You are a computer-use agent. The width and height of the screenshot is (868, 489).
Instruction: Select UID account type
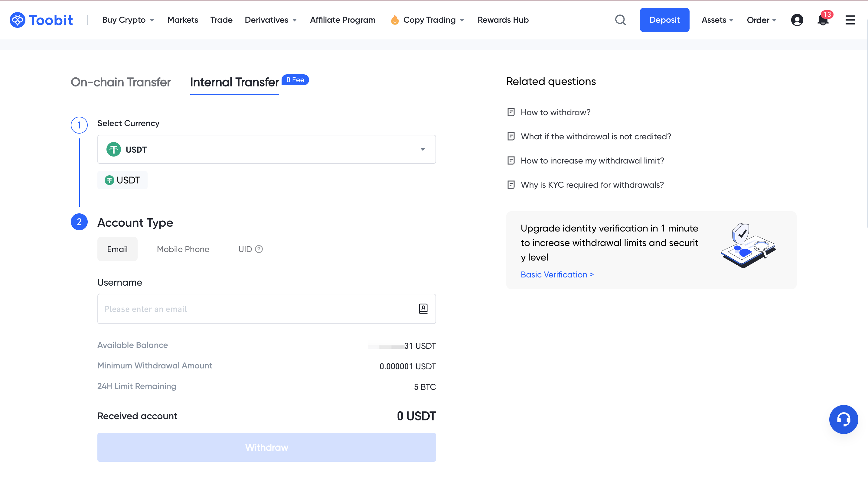(245, 249)
